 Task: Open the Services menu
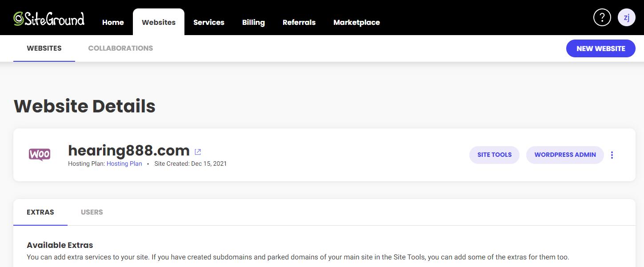209,22
